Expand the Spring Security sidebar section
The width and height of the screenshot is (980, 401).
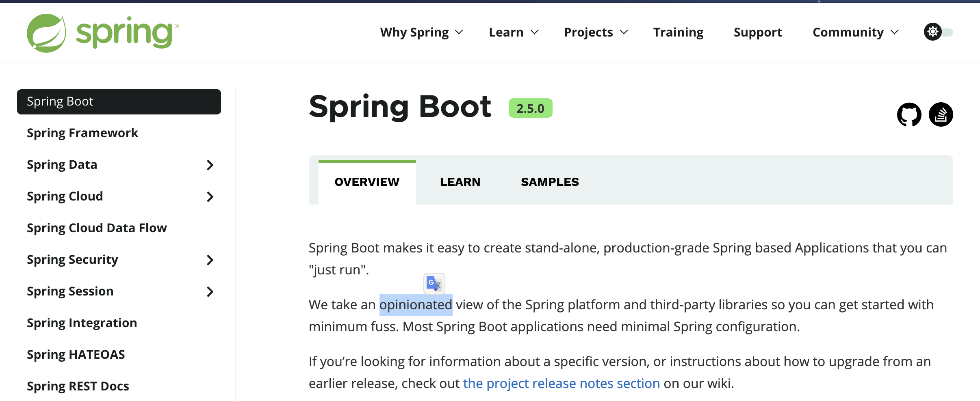(210, 260)
